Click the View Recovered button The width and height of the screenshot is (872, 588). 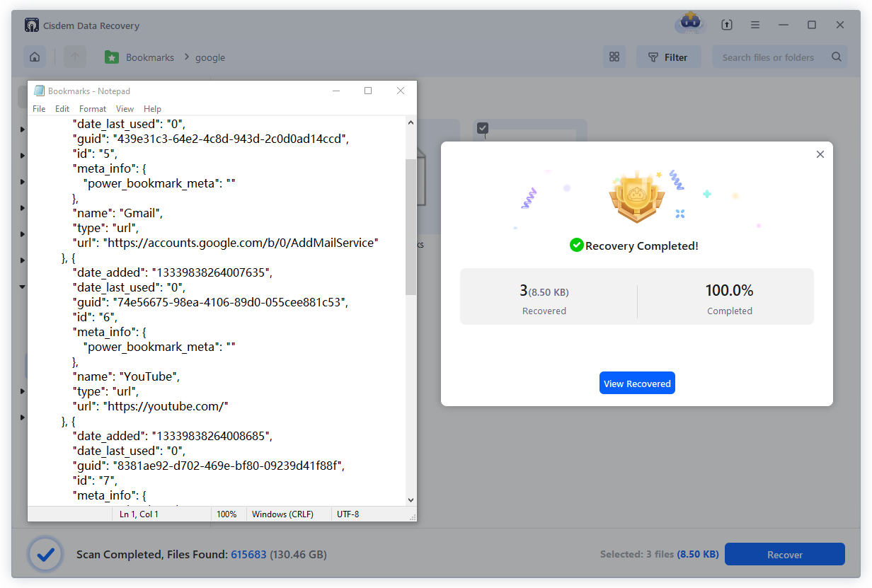coord(637,384)
